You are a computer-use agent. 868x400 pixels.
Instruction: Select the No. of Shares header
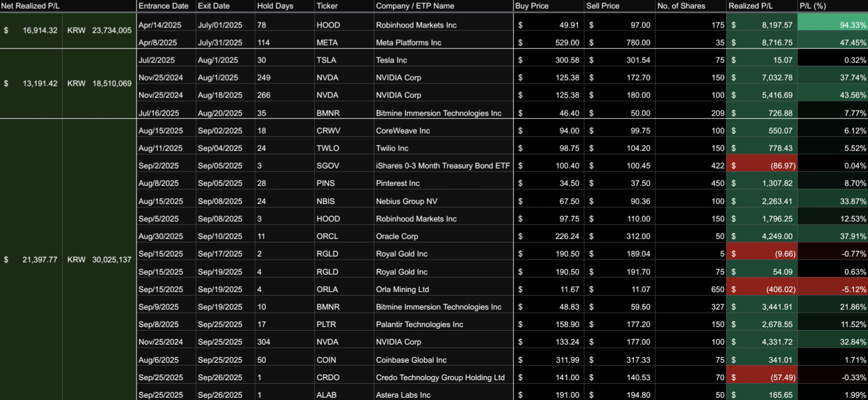pyautogui.click(x=690, y=6)
